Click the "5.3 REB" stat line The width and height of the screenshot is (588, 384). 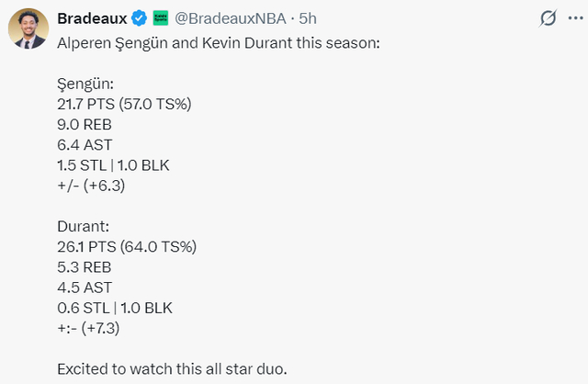tap(85, 266)
